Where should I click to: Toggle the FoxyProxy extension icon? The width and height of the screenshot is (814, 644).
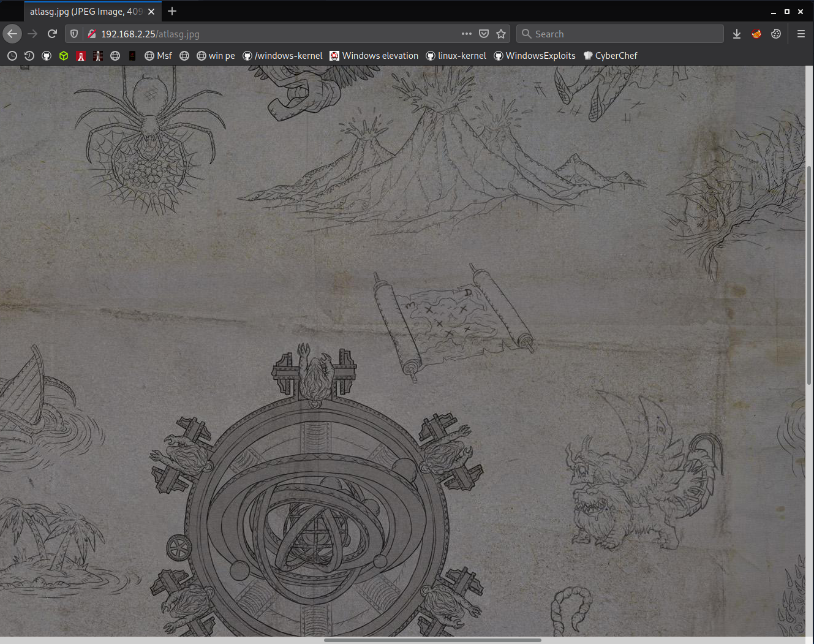point(756,34)
